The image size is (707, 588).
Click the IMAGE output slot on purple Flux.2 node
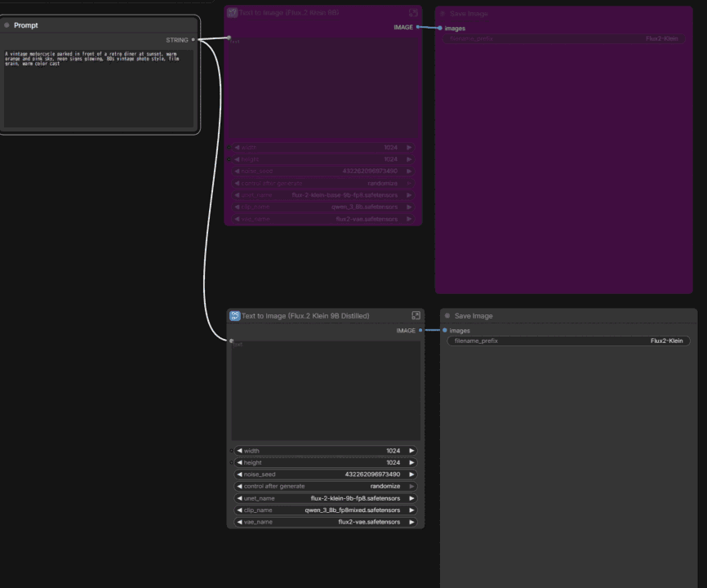point(417,27)
